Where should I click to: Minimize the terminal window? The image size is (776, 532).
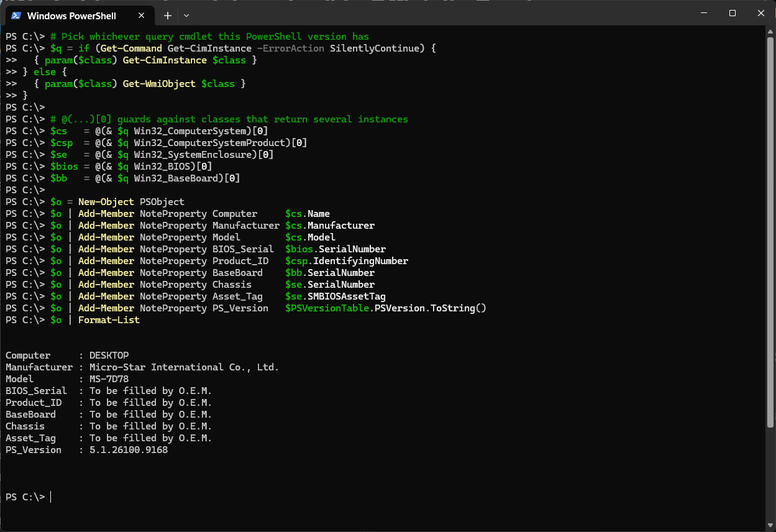(704, 13)
